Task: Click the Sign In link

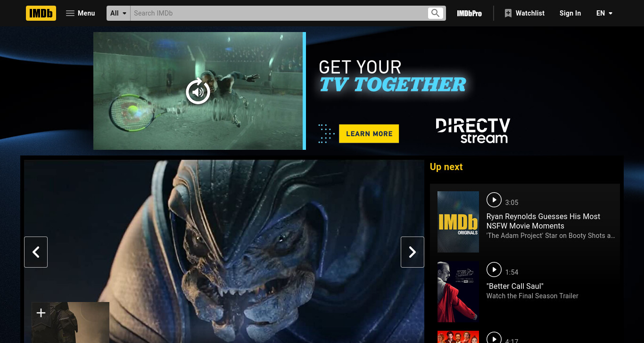Action: click(570, 13)
